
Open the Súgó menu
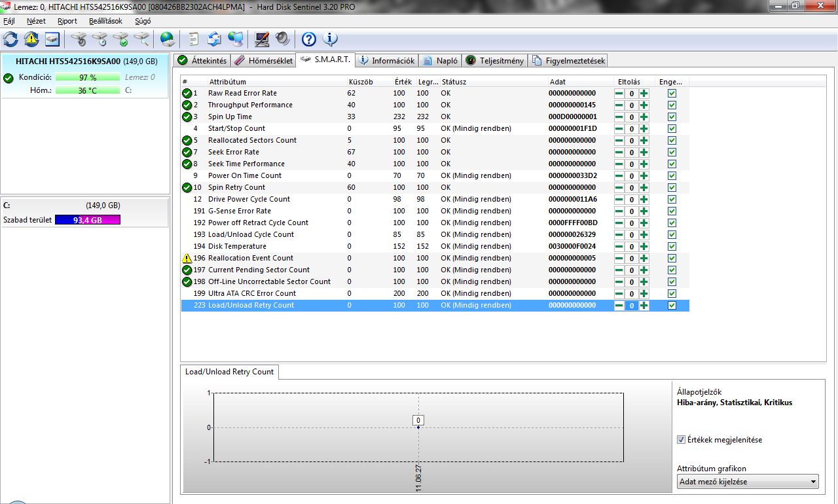[x=143, y=21]
